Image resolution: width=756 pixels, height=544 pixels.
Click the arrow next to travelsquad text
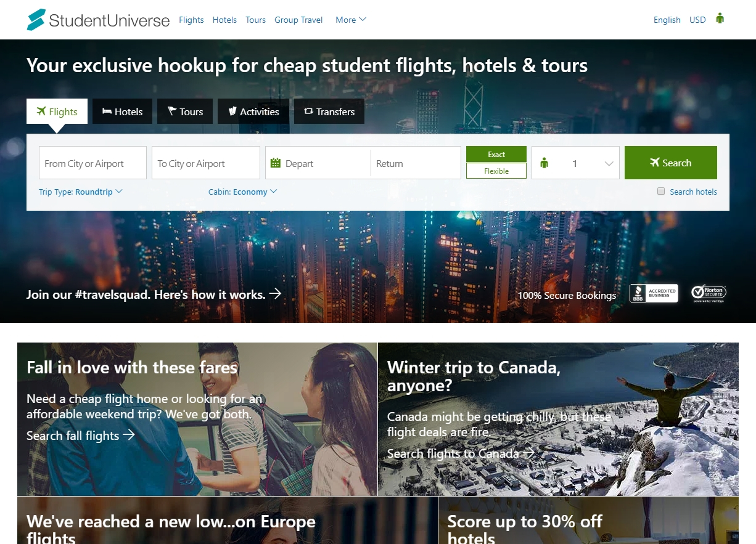click(x=275, y=294)
